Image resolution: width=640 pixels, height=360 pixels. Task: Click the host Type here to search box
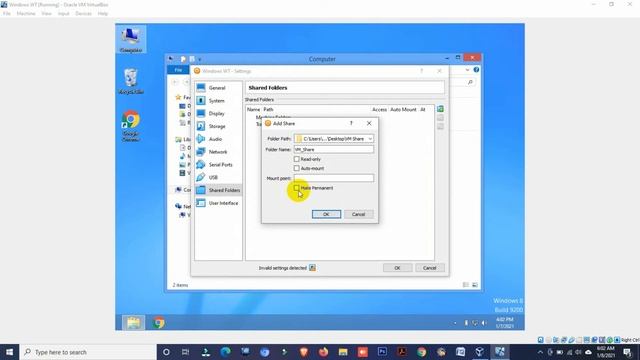coord(88,352)
